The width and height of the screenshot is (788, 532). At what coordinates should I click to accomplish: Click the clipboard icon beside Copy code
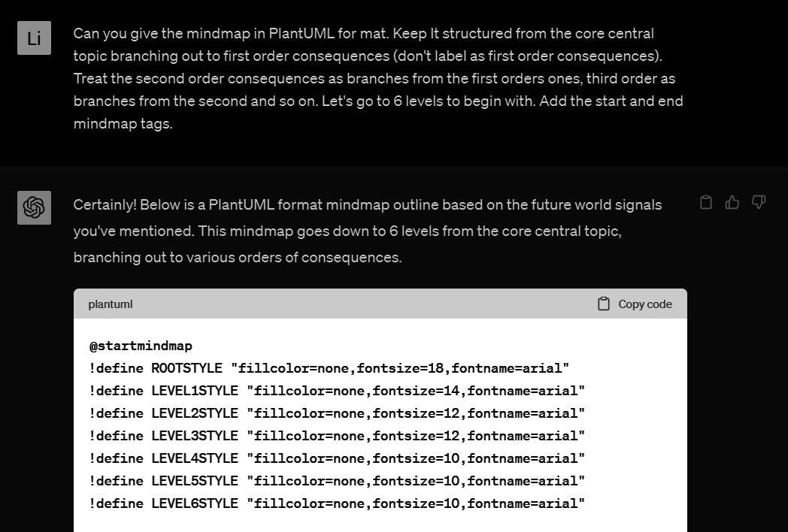[x=603, y=304]
